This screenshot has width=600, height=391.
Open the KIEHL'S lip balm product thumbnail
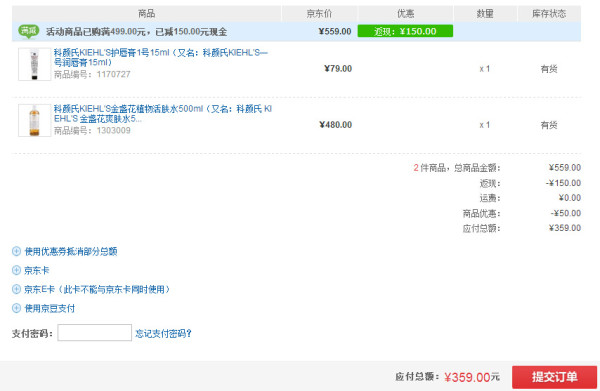pos(34,64)
